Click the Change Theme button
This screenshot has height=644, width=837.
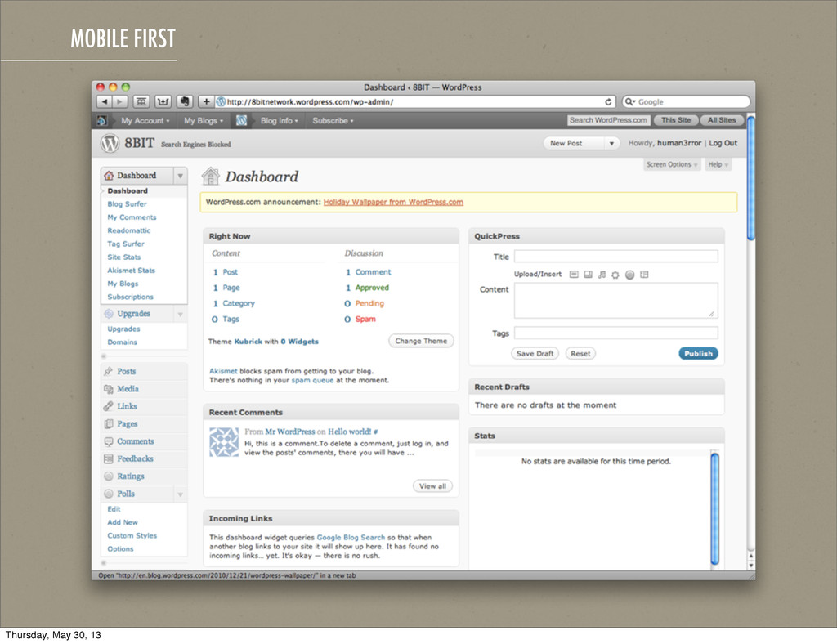(421, 341)
